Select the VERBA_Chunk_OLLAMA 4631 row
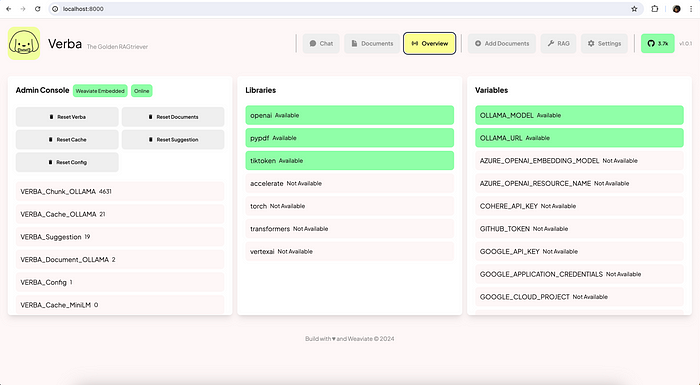 click(x=120, y=191)
